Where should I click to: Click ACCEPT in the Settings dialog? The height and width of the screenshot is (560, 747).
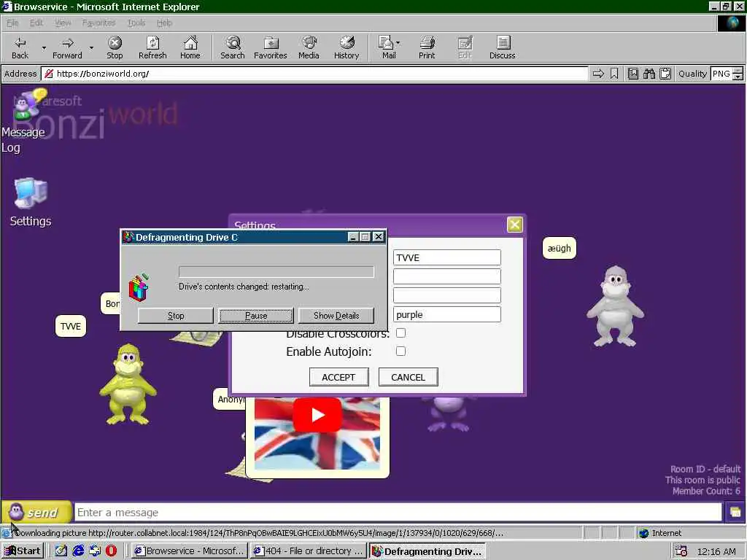tap(338, 377)
